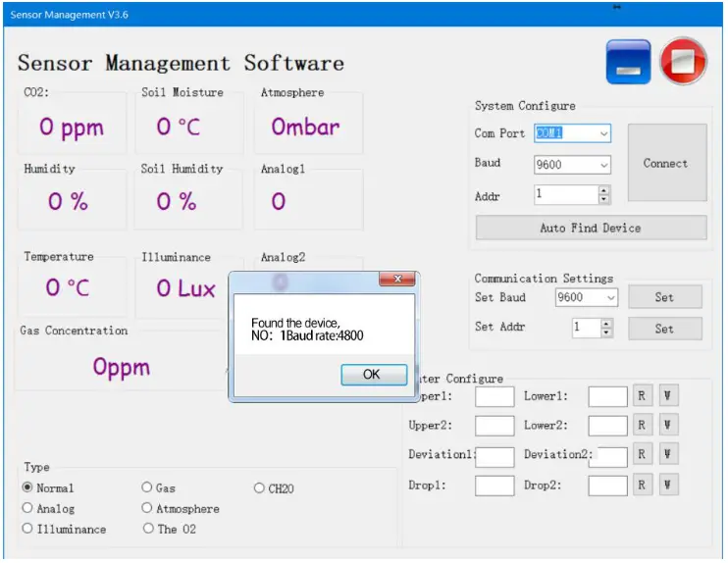The height and width of the screenshot is (563, 728).
Task: Select The O2 type radio button
Action: click(x=148, y=529)
